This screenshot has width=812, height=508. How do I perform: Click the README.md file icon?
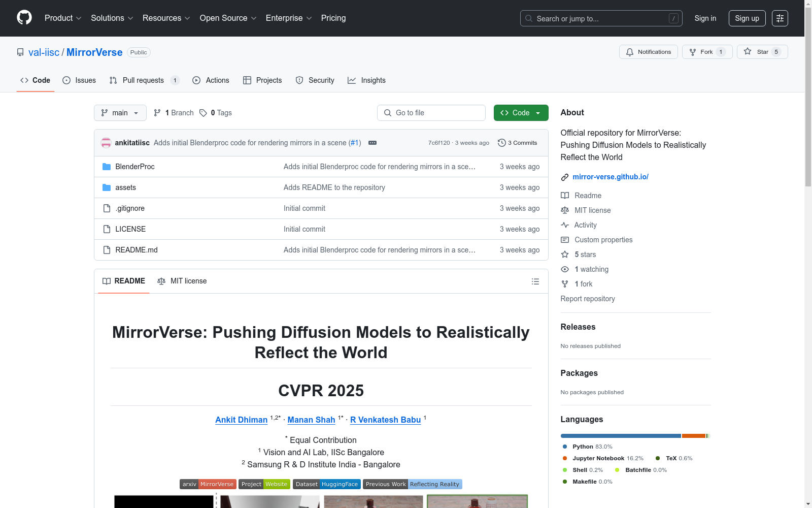click(107, 250)
